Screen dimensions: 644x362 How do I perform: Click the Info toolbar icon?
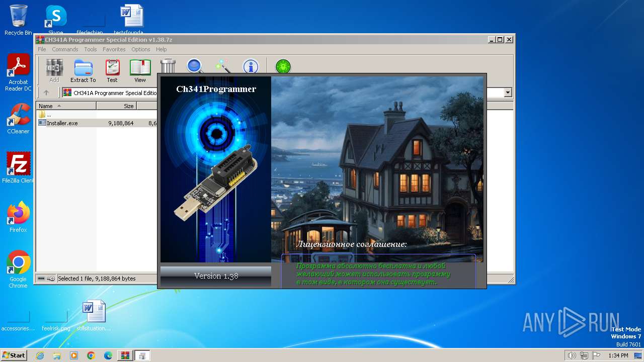pyautogui.click(x=251, y=66)
